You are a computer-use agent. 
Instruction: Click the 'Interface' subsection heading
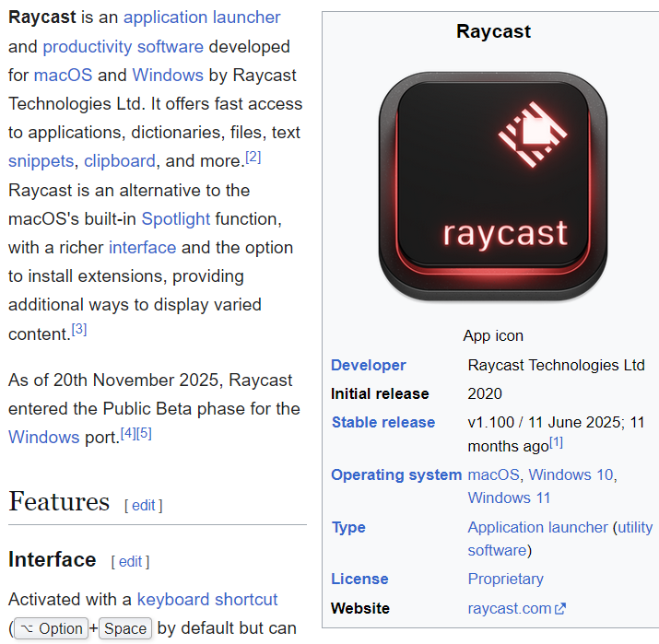pyautogui.click(x=53, y=559)
